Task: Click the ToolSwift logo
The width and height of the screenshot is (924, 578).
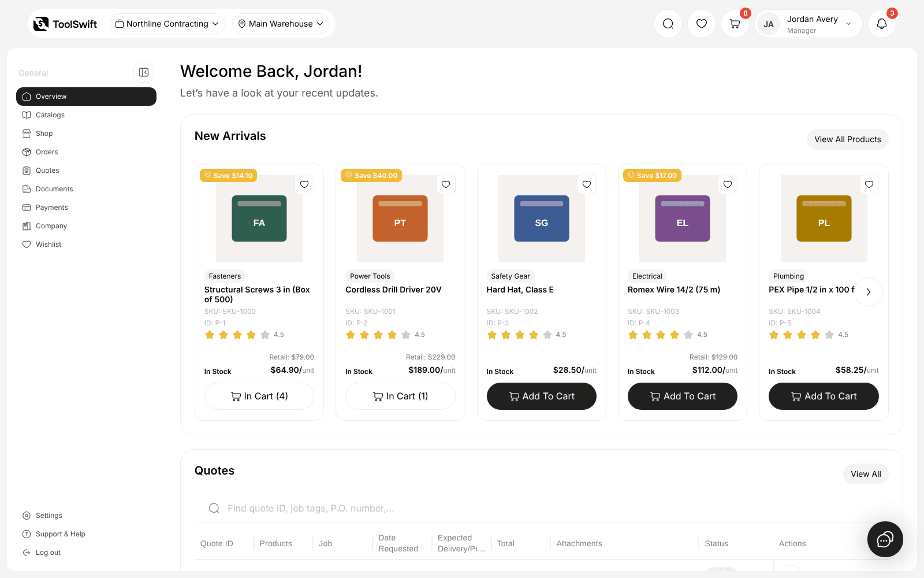Action: pos(65,24)
